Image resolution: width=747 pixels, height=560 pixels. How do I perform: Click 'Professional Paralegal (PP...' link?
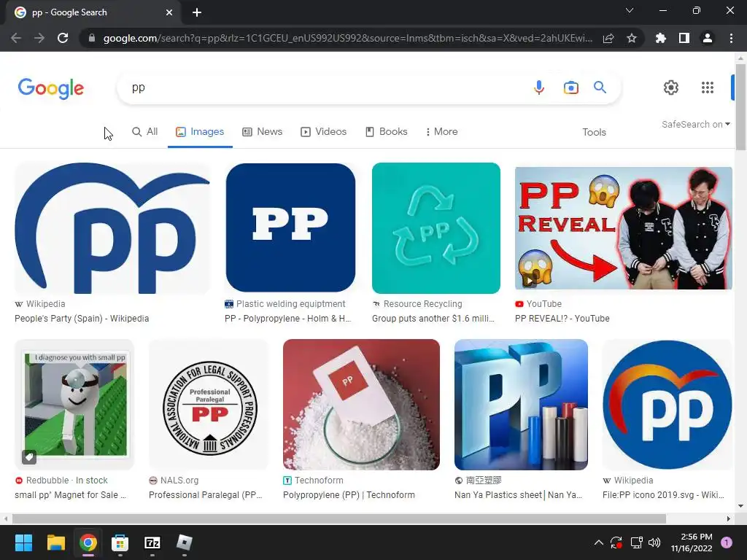[205, 495]
